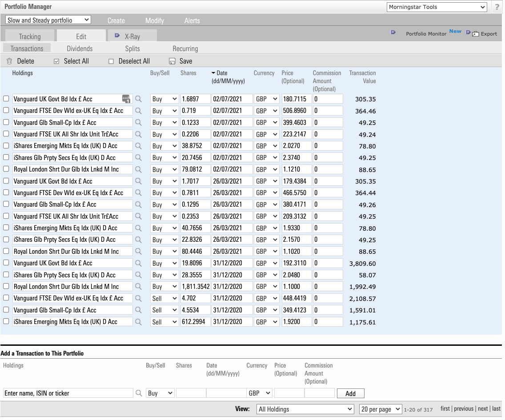Switch to the Dividends tab
Image resolution: width=505 pixels, height=420 pixels.
point(80,48)
